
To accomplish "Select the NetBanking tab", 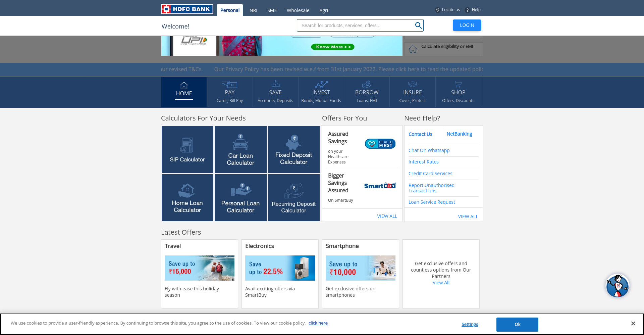I will point(459,134).
